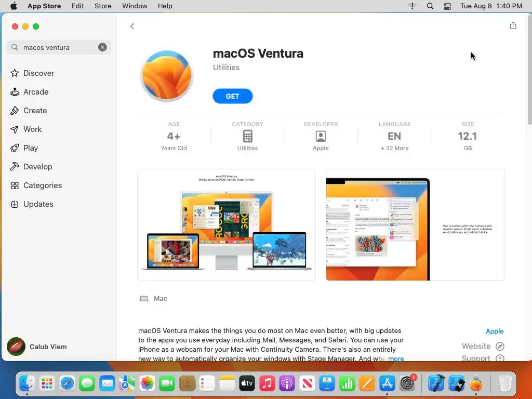
Task: Open the developer Website link
Action: point(483,346)
